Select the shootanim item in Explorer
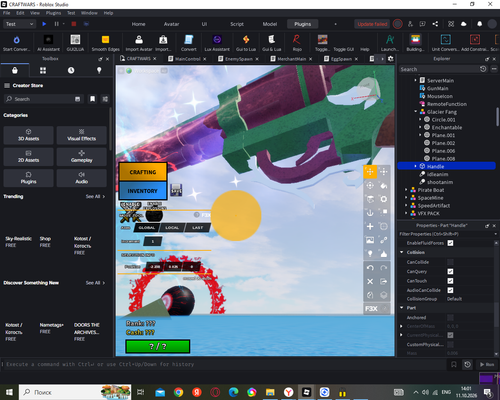The height and width of the screenshot is (400, 500). click(440, 182)
